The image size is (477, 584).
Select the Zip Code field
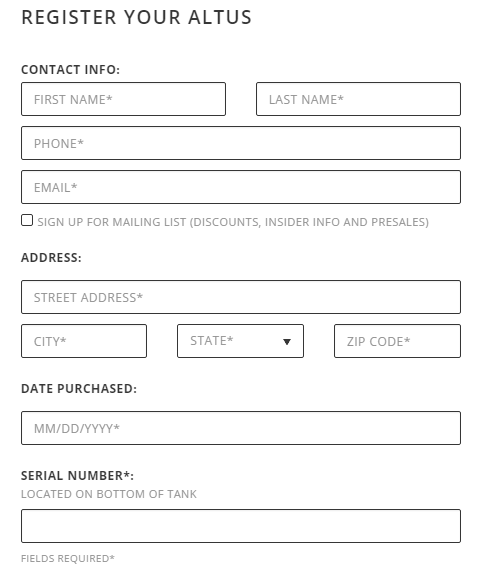coord(397,341)
